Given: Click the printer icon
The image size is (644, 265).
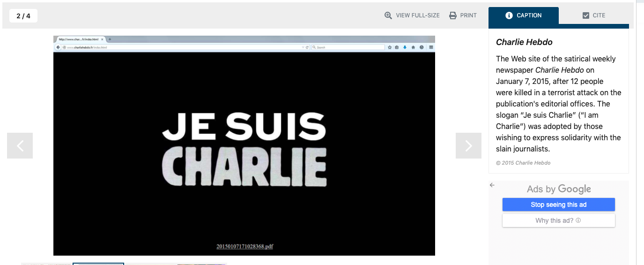Looking at the screenshot, I should 453,15.
